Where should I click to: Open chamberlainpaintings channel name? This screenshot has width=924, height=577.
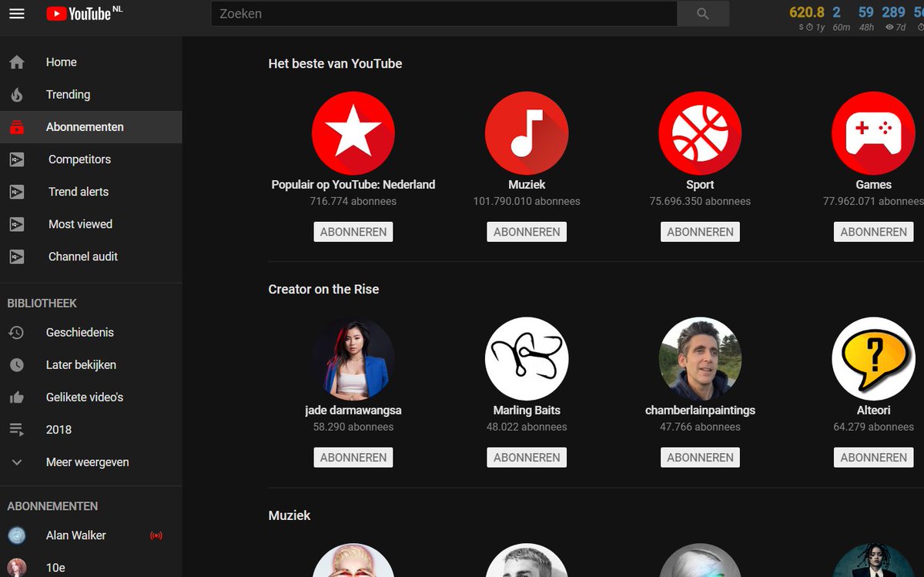point(700,411)
